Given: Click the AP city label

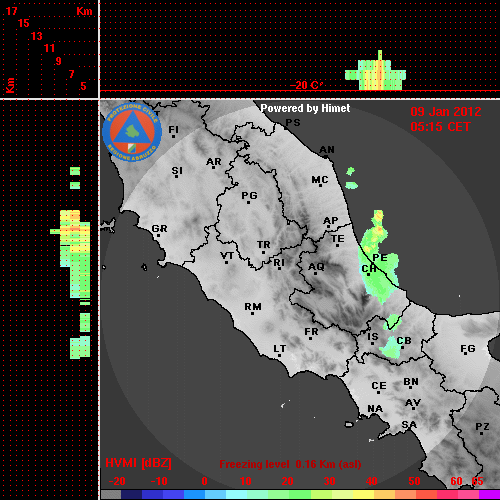Looking at the screenshot, I should pos(331,221).
